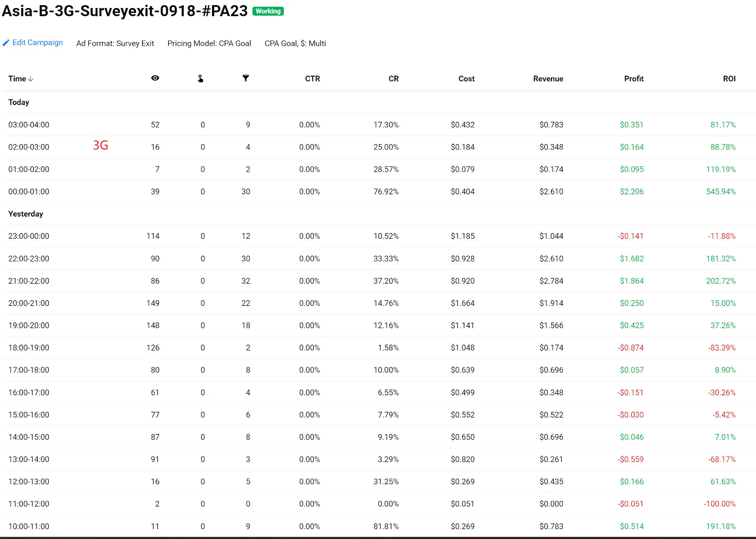
Task: Click the Today group heading
Action: click(19, 102)
